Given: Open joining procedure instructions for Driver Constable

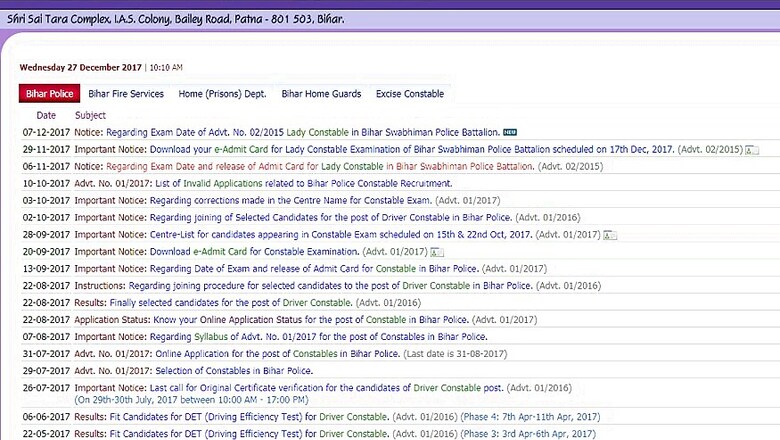Looking at the screenshot, I should coord(331,285).
